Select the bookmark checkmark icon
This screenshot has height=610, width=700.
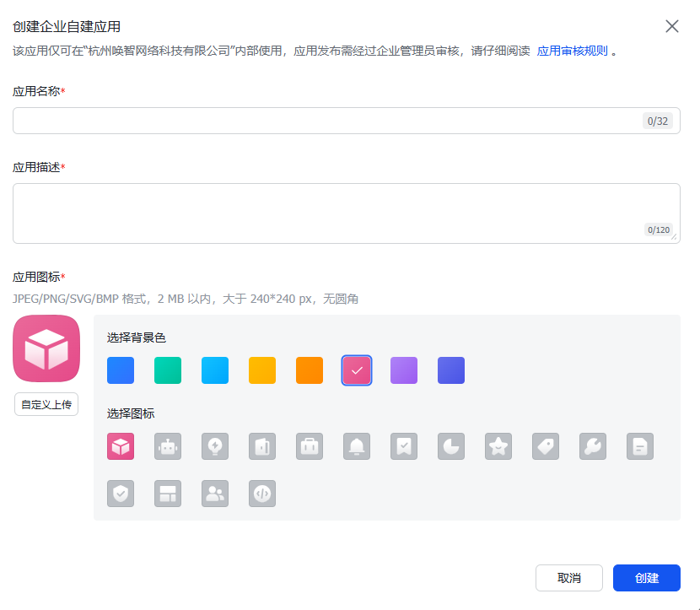click(404, 446)
